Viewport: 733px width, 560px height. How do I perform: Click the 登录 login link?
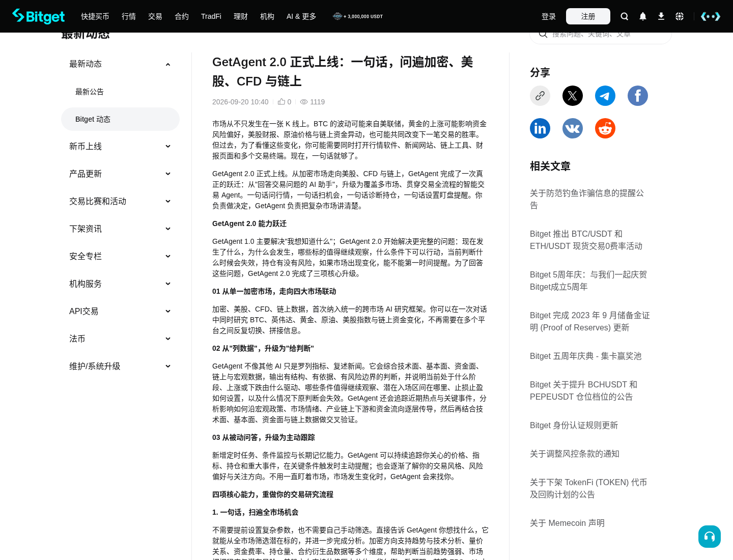(x=549, y=16)
